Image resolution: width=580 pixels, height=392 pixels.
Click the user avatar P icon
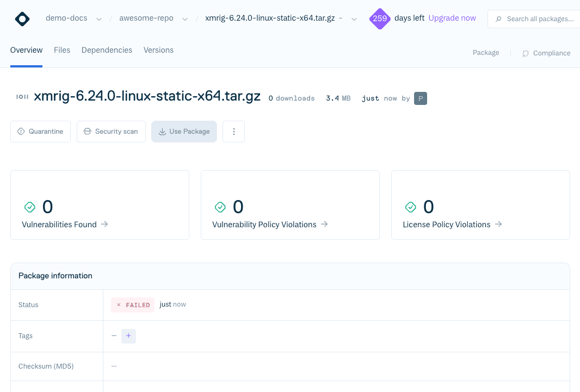pos(420,98)
